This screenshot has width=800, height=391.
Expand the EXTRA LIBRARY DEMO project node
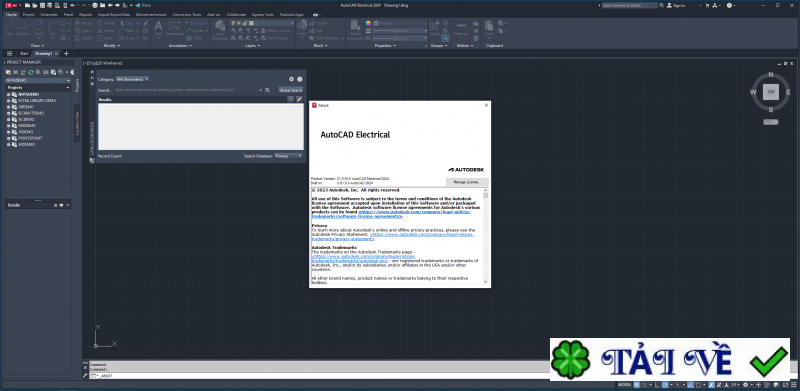tap(9, 101)
